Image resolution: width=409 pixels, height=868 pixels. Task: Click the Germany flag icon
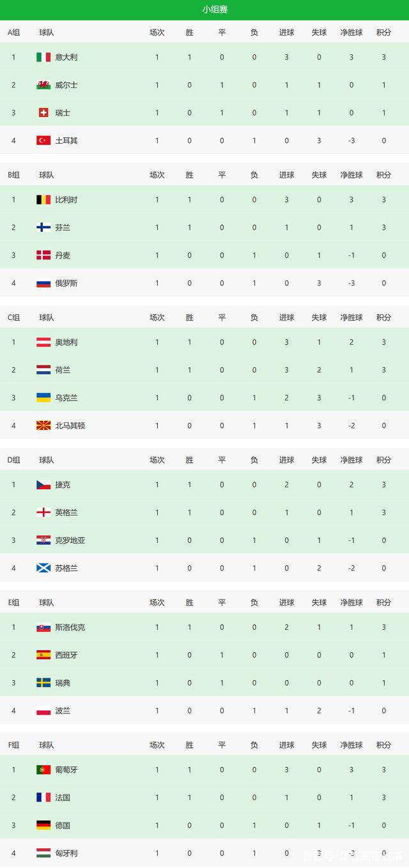click(x=43, y=825)
